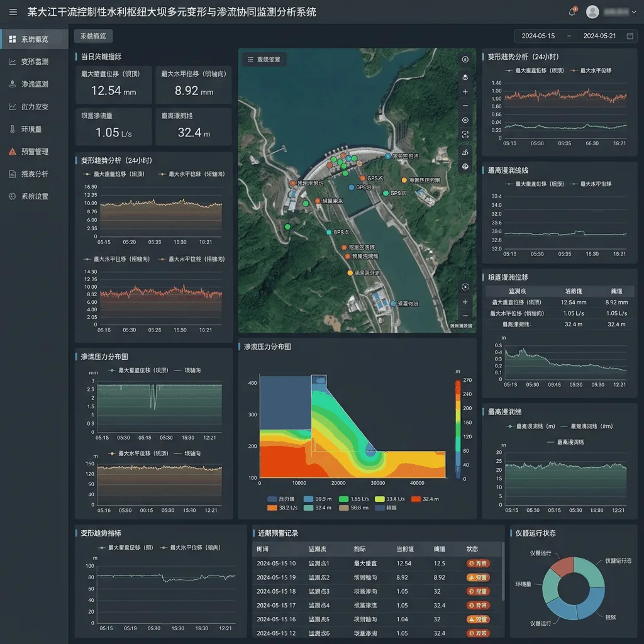This screenshot has width=644, height=644.
Task: Click the pressure color scale bar 0-270
Action: click(x=458, y=430)
